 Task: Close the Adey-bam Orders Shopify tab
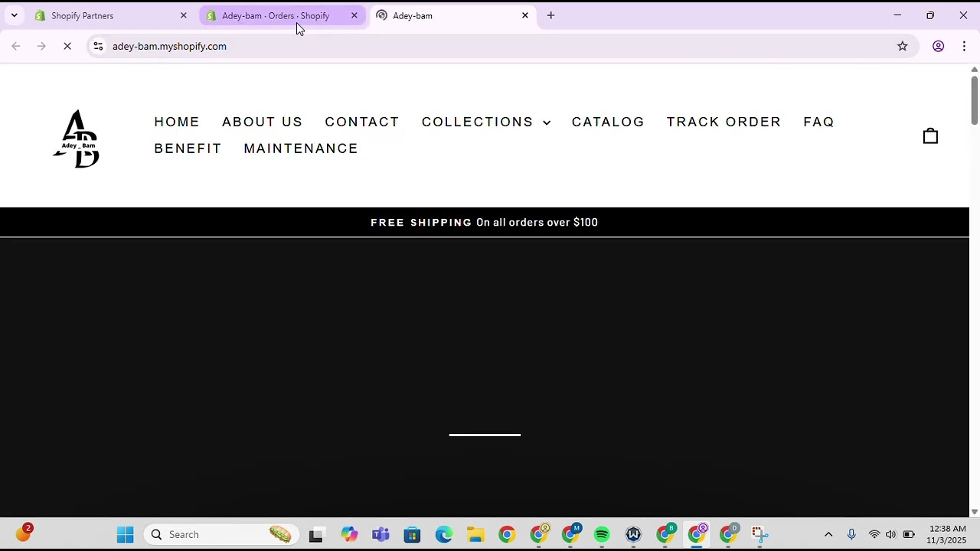(x=354, y=15)
